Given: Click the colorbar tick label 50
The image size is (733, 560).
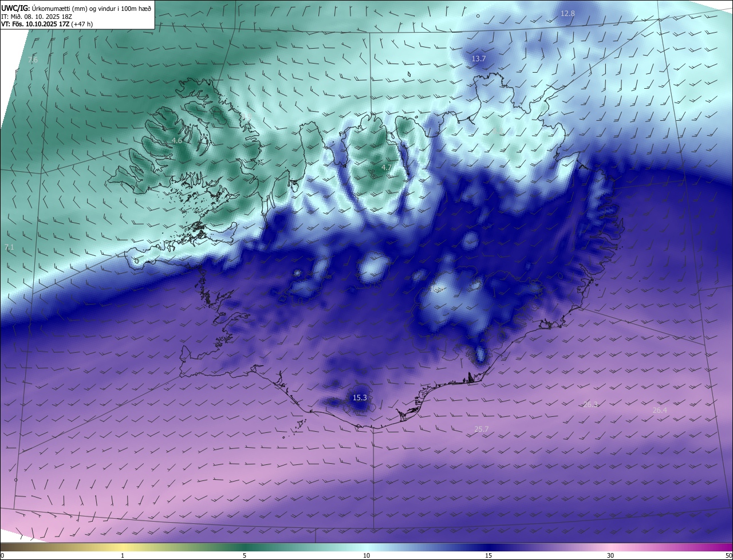Looking at the screenshot, I should coord(728,555).
